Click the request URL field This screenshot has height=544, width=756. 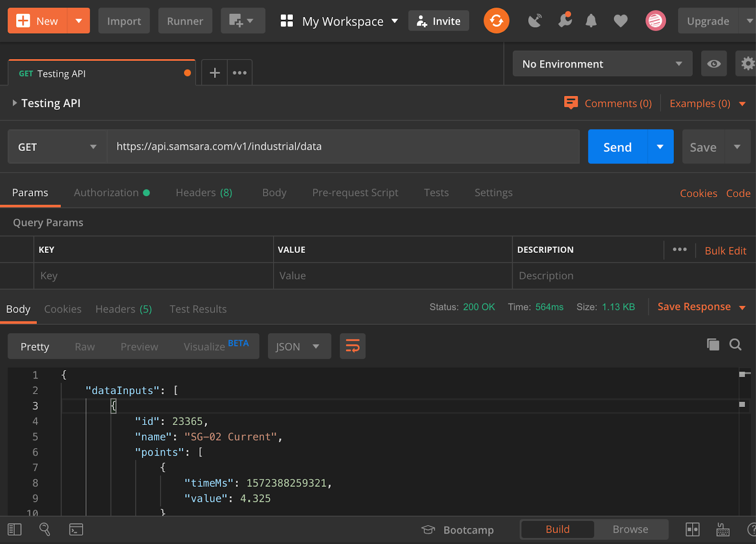(x=344, y=147)
